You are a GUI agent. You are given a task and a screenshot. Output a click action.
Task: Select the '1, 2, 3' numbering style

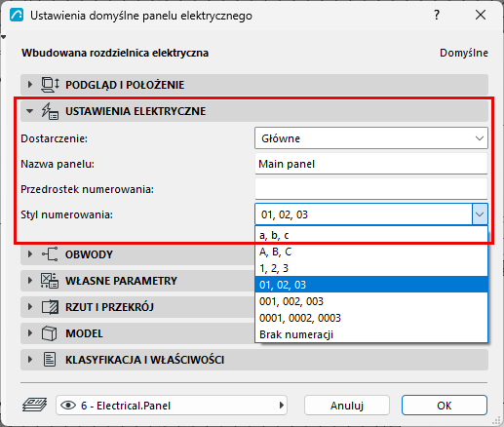(371, 268)
